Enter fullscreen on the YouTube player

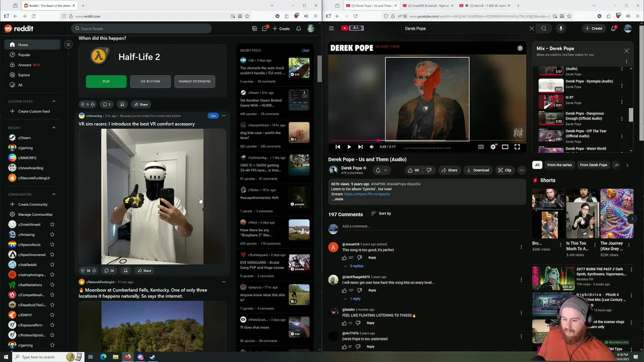(x=517, y=147)
